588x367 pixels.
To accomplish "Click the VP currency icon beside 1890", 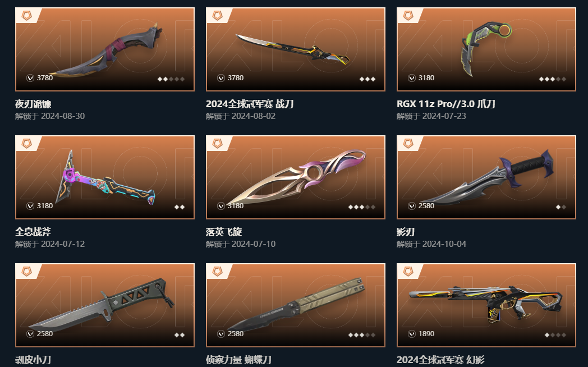I will click(412, 334).
